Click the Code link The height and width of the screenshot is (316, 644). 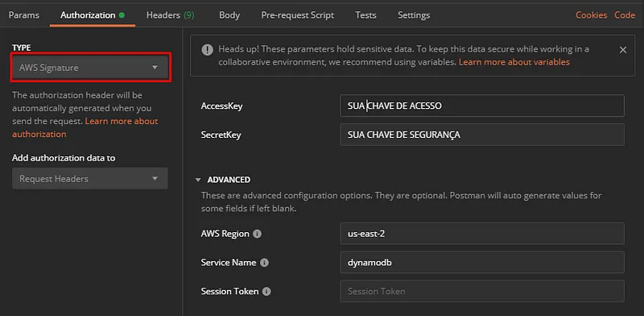click(625, 15)
